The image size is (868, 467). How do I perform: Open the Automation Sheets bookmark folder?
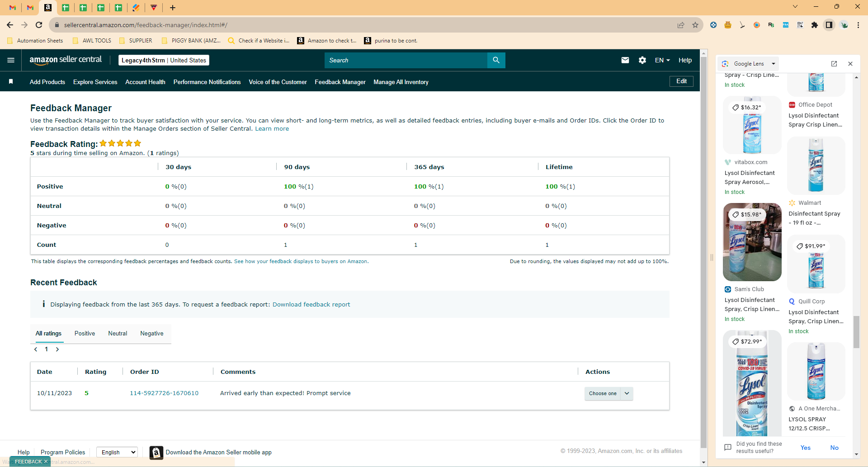pos(35,41)
